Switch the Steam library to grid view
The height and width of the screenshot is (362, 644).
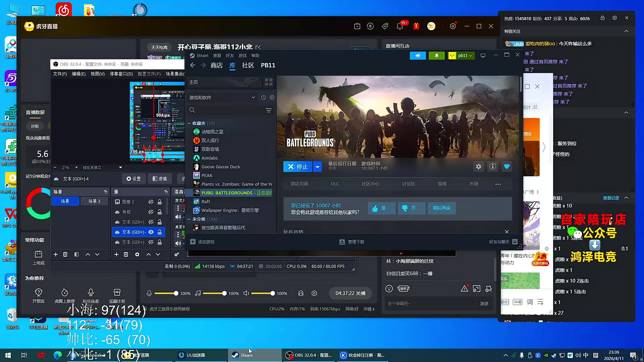(269, 82)
